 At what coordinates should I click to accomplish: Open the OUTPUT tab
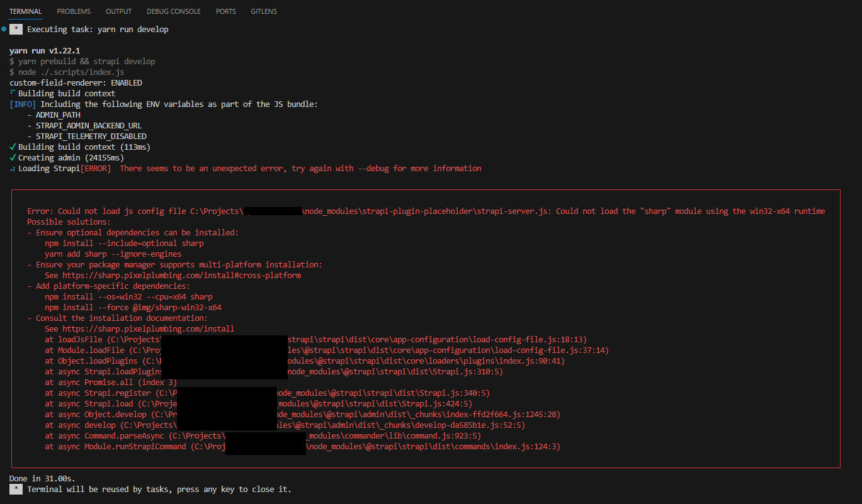pos(119,11)
